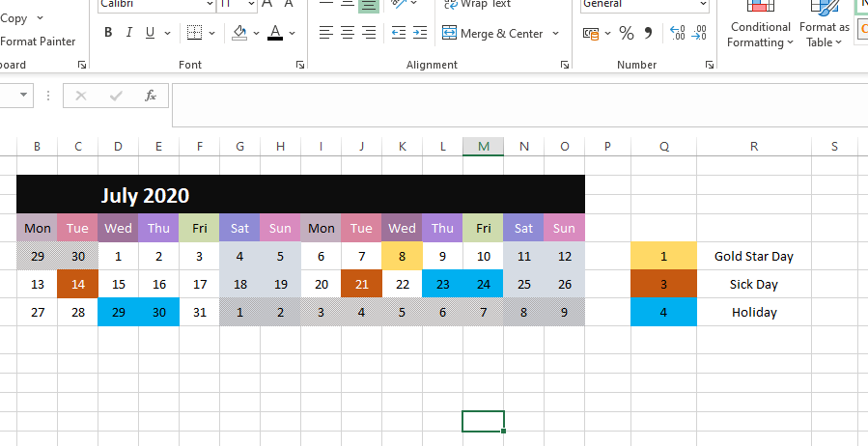
Task: Select the Sick Day label cell
Action: click(x=754, y=284)
